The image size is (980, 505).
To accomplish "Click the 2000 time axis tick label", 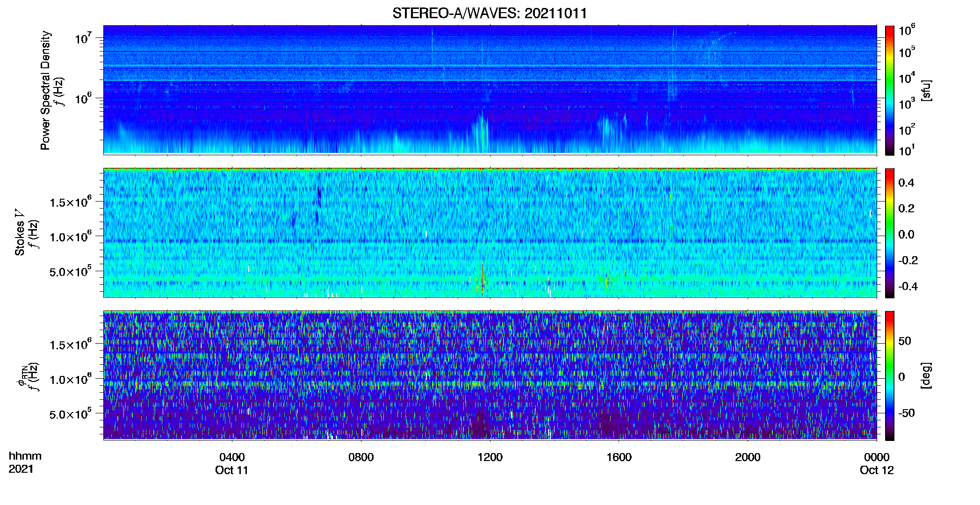I will [x=748, y=457].
